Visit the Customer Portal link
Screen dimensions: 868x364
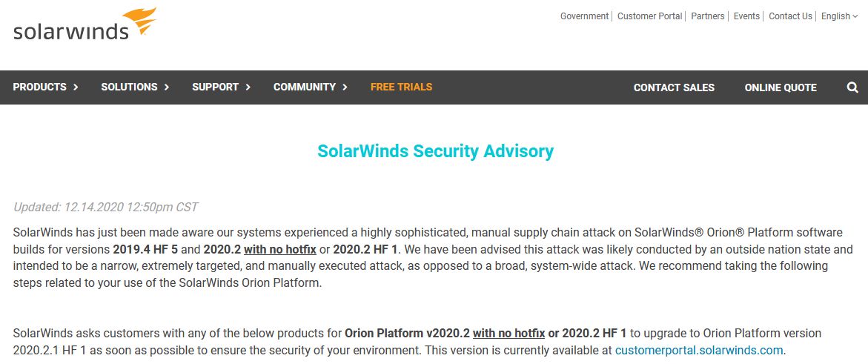point(649,16)
